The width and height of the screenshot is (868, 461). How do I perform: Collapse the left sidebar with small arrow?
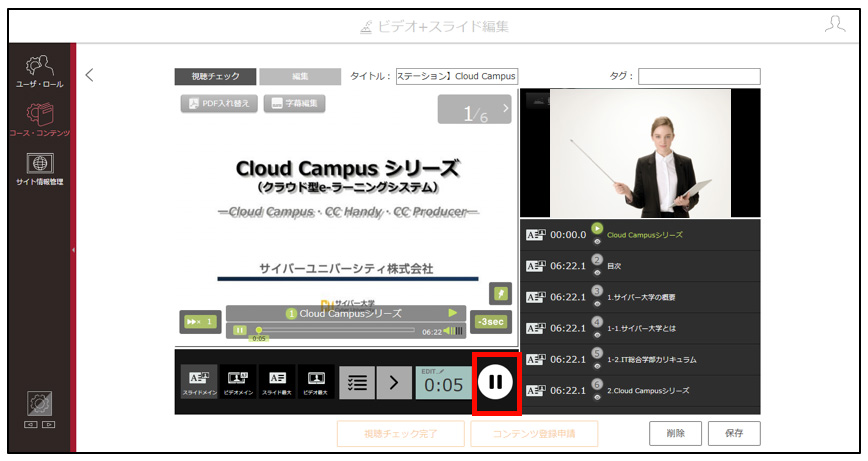pyautogui.click(x=73, y=250)
